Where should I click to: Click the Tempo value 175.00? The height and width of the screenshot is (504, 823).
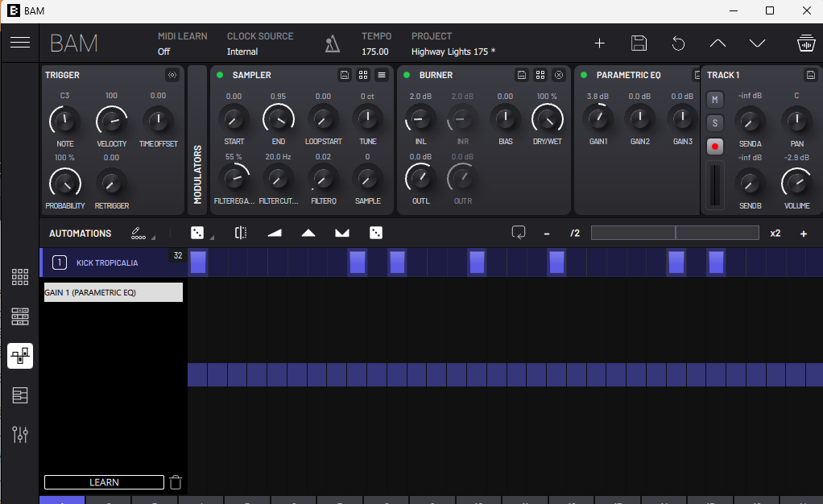click(x=374, y=52)
